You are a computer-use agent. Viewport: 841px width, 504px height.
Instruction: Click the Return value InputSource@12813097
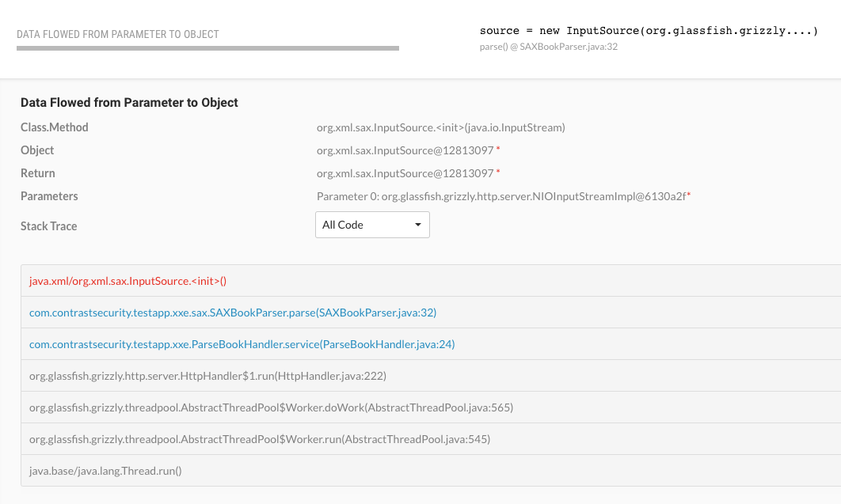(405, 173)
